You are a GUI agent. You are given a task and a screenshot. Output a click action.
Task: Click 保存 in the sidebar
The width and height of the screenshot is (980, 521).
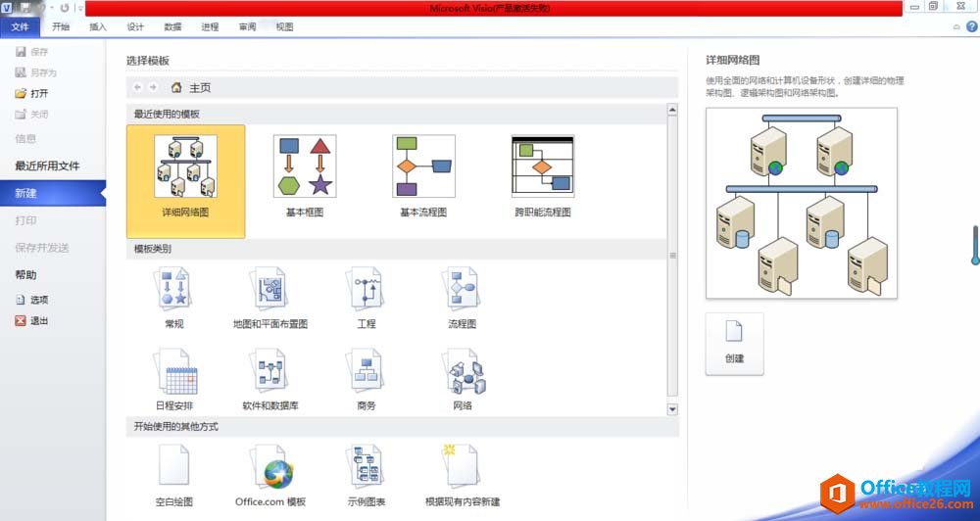click(31, 52)
